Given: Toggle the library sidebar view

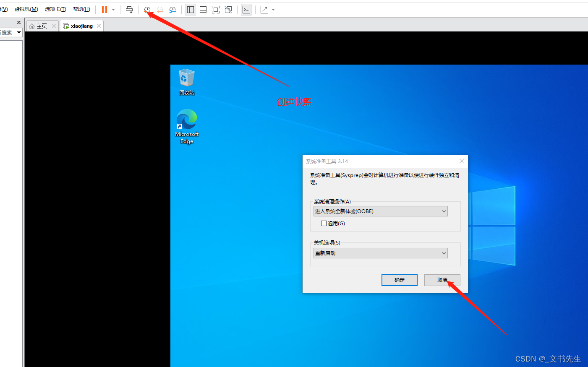Looking at the screenshot, I should tap(191, 10).
